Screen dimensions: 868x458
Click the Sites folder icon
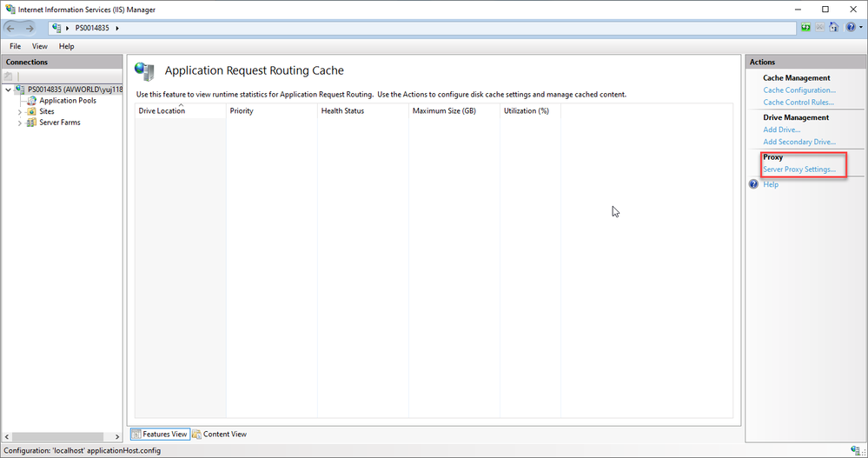pos(31,111)
